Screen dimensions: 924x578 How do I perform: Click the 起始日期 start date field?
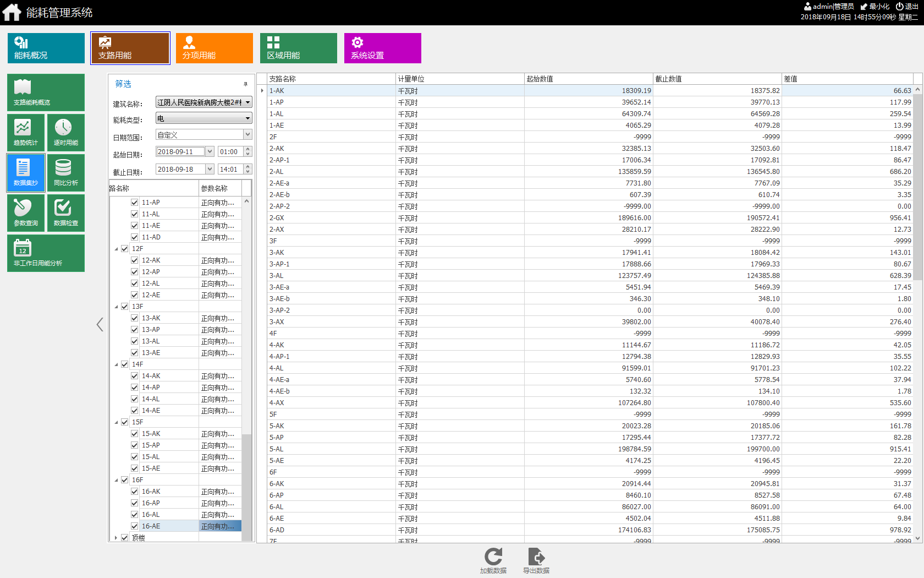pos(180,152)
